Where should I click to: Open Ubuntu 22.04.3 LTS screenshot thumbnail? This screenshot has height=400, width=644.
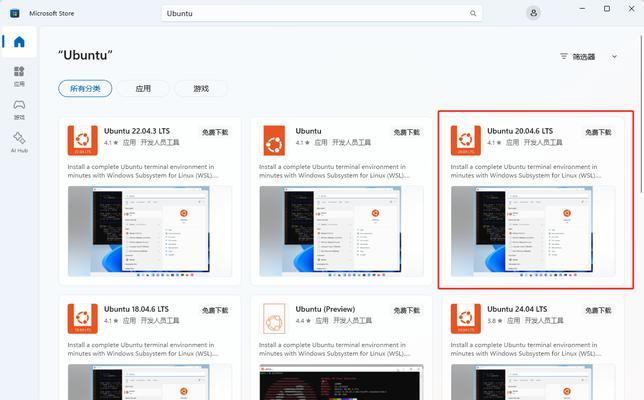[150, 231]
